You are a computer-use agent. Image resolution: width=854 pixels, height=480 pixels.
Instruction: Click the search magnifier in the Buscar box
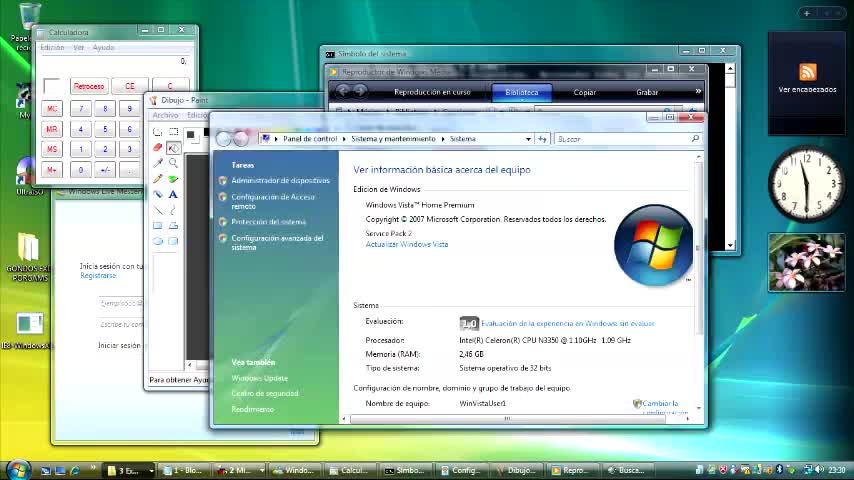point(695,139)
